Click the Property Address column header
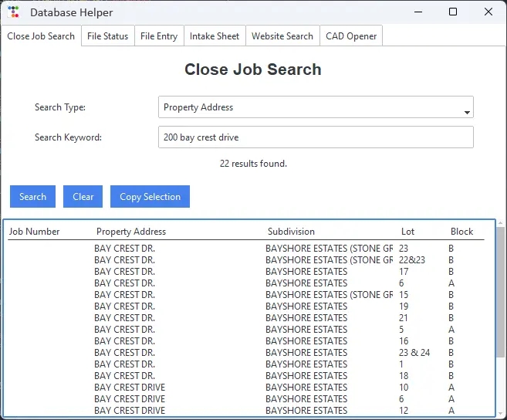The image size is (507, 420). (x=131, y=232)
